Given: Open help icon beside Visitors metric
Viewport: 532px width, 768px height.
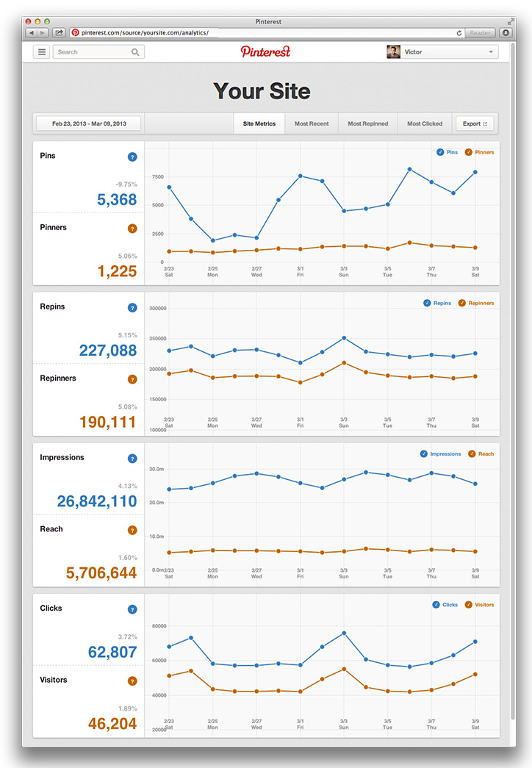Looking at the screenshot, I should point(132,681).
